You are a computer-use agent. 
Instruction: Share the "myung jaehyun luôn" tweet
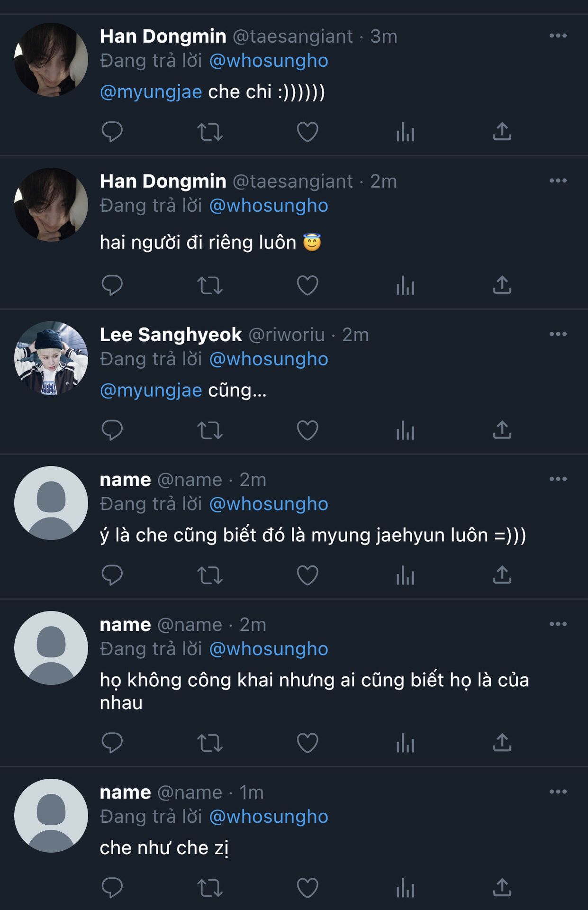tap(502, 575)
